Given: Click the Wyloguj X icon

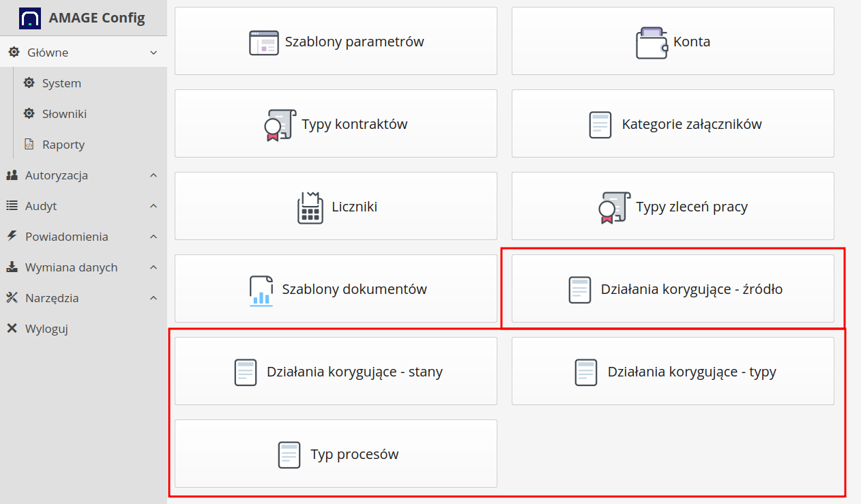Looking at the screenshot, I should pos(12,329).
